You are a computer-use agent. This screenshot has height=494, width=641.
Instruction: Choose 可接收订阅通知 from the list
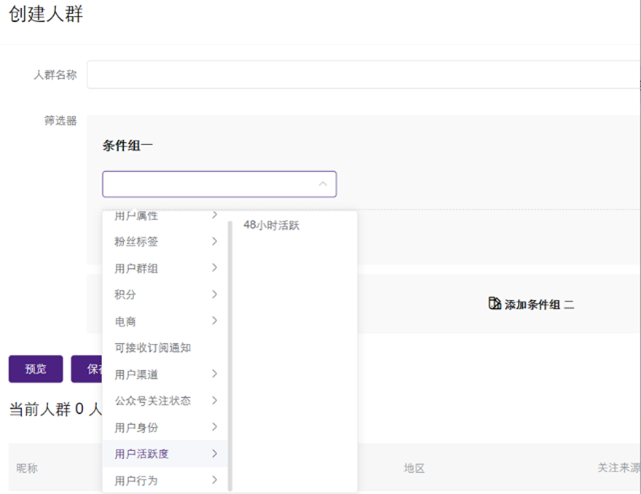click(x=152, y=348)
